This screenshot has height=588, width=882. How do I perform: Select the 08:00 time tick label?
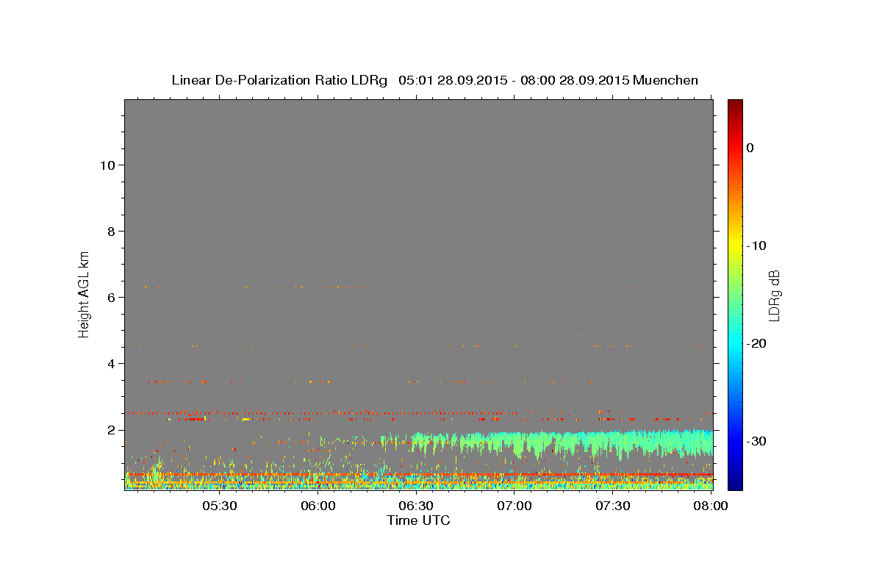(710, 506)
